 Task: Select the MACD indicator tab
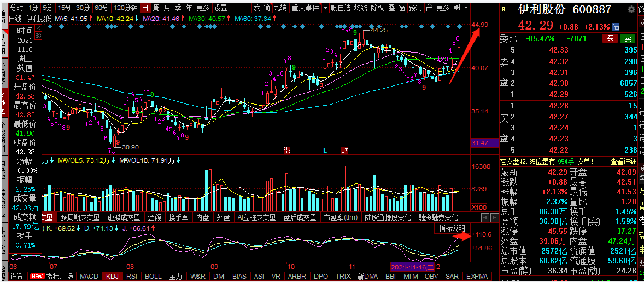[89, 276]
